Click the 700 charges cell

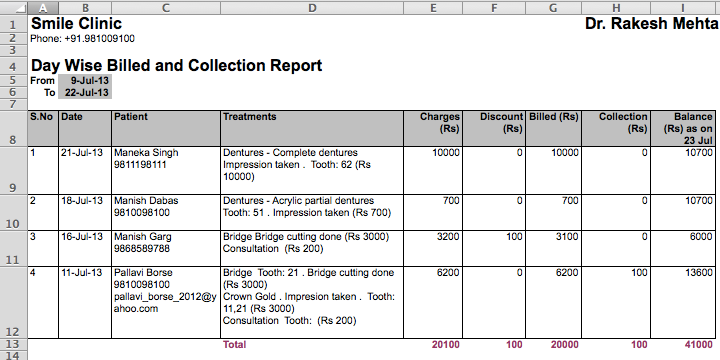[x=433, y=212]
